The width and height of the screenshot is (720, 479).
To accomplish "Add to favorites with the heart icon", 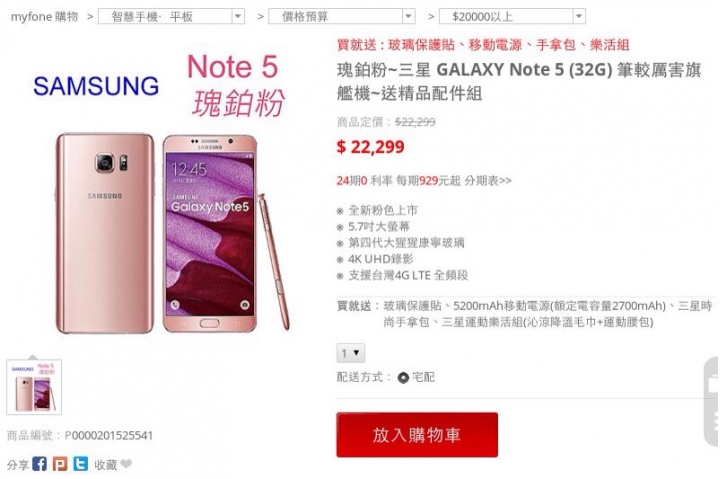I will pos(126,464).
